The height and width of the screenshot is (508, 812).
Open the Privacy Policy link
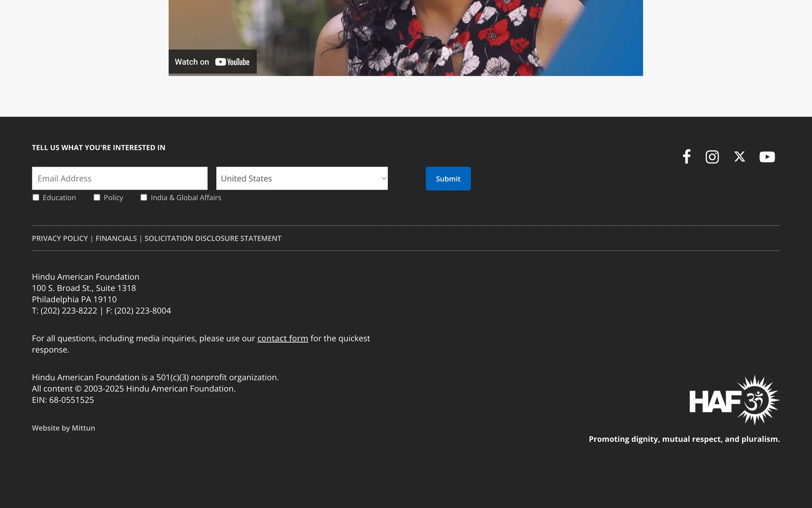click(x=60, y=238)
